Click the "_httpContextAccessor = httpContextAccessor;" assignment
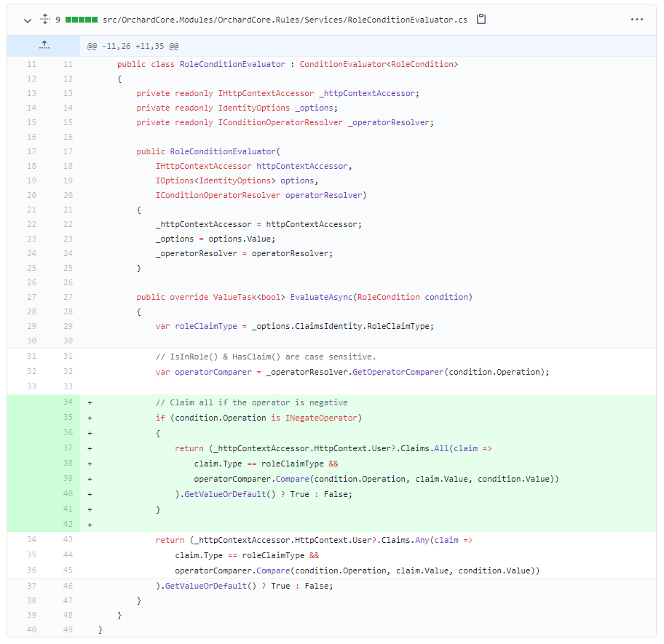Viewport: 664px width, 644px height. coord(258,225)
